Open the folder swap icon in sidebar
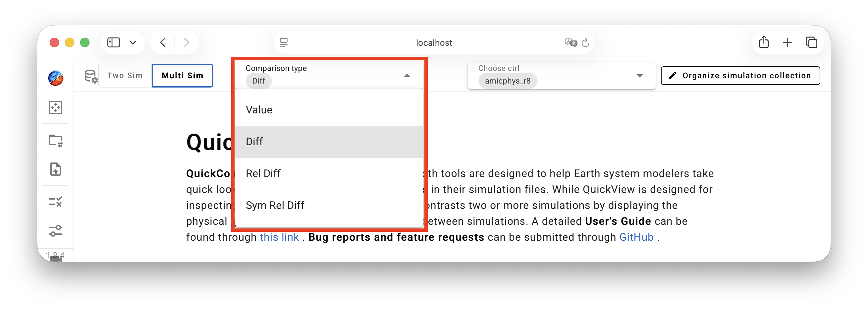The width and height of the screenshot is (868, 311). (56, 141)
